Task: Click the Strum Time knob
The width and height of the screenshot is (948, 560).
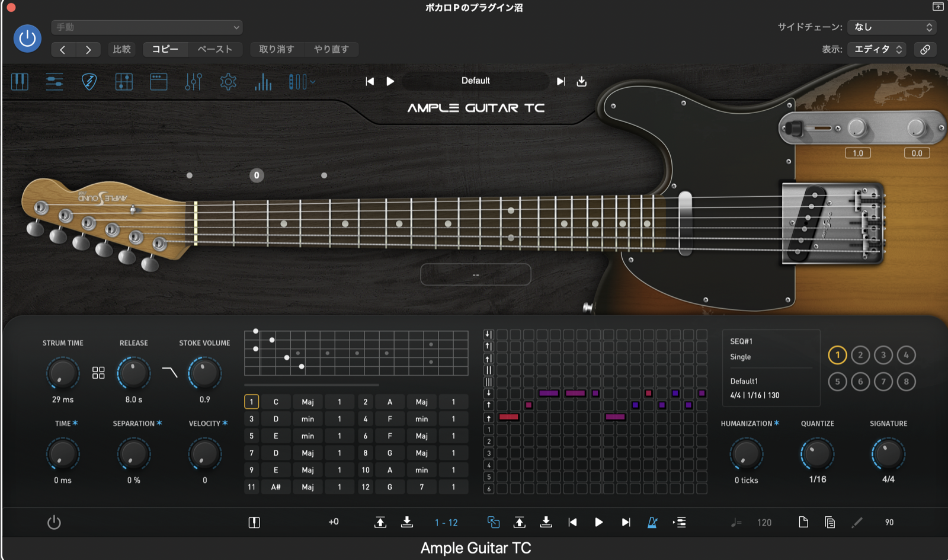Action: [62, 373]
